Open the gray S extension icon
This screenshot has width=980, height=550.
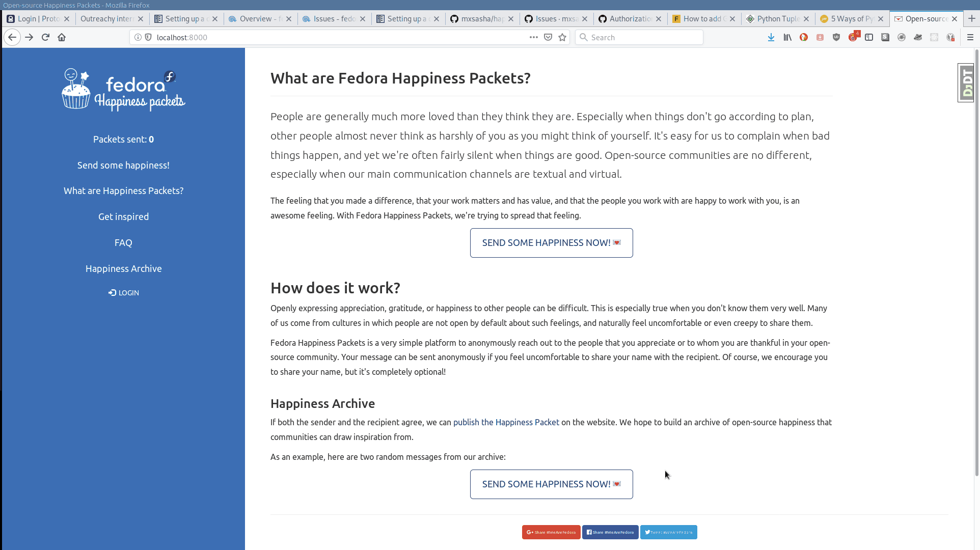tap(885, 37)
